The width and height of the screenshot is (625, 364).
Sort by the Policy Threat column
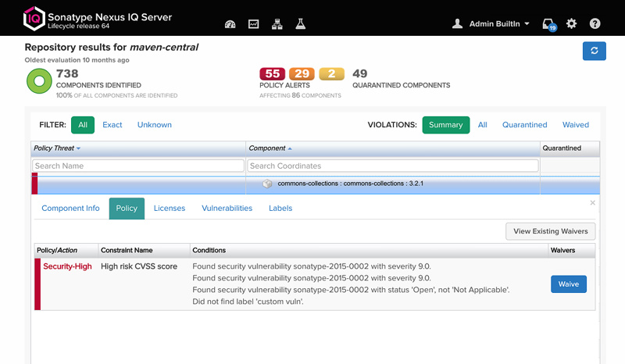(138, 148)
